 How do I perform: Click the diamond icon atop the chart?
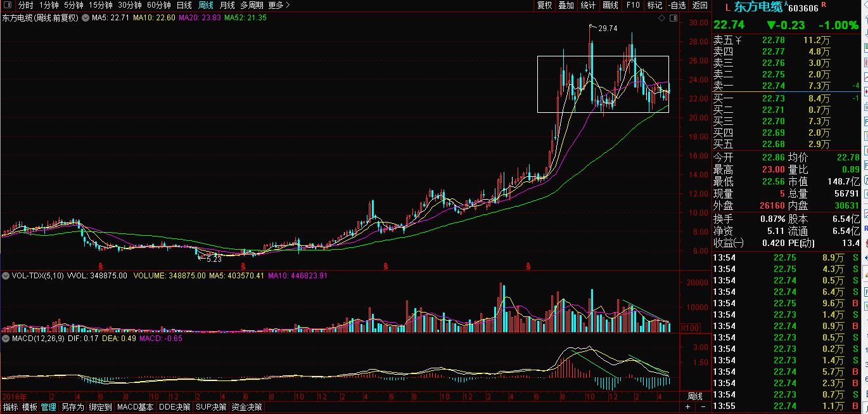point(662,18)
